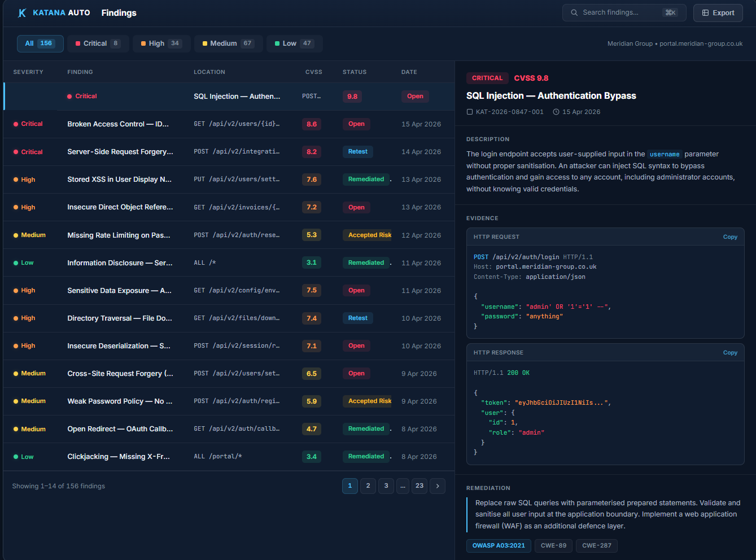The height and width of the screenshot is (560, 756).
Task: Click Retest status on the SSRF row
Action: [357, 152]
